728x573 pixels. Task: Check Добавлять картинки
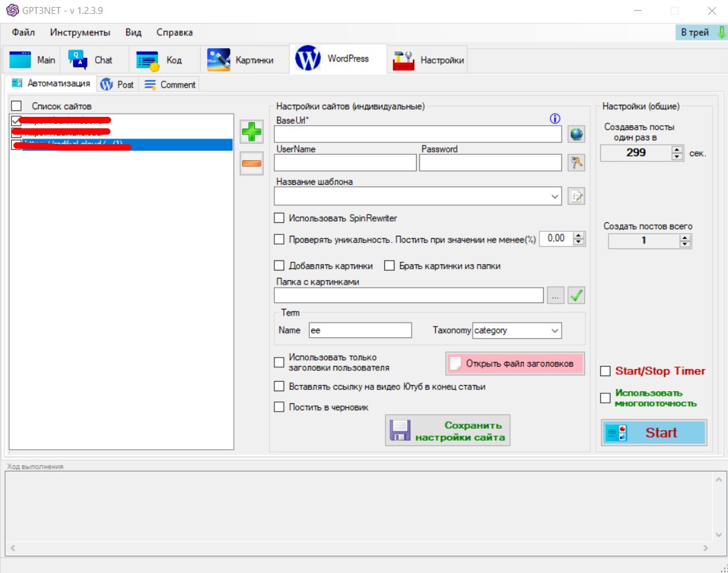pos(279,266)
